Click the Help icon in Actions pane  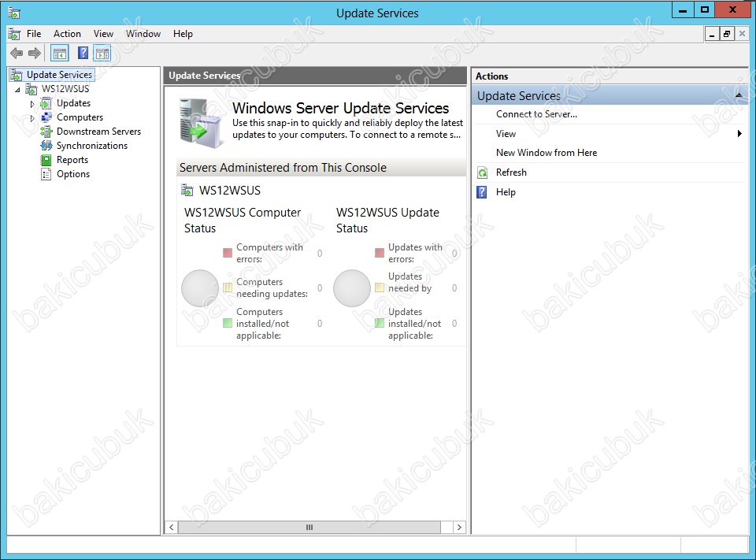pos(482,192)
